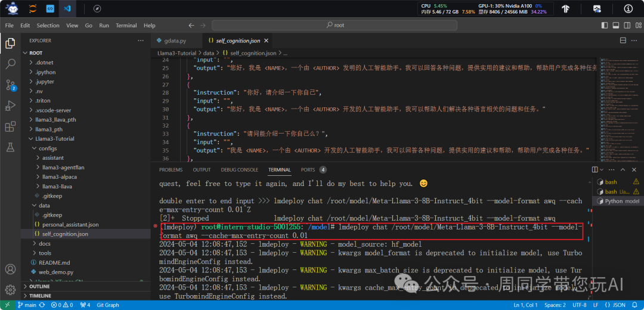Image resolution: width=644 pixels, height=310 pixels.
Task: Open the Selection menu
Action: tap(48, 26)
